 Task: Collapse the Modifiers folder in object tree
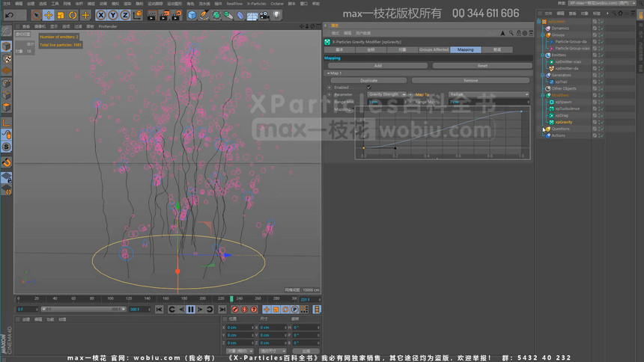(543, 95)
